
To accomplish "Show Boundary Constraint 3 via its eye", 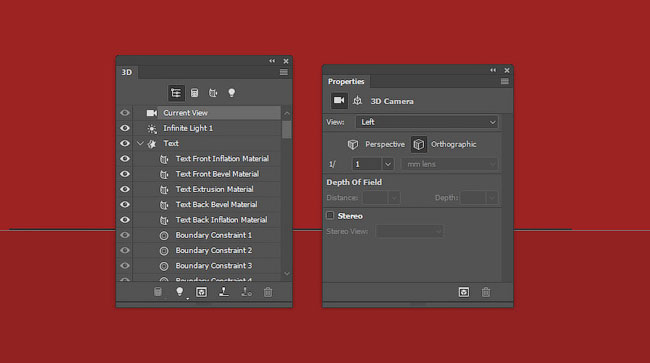I will pyautogui.click(x=125, y=266).
